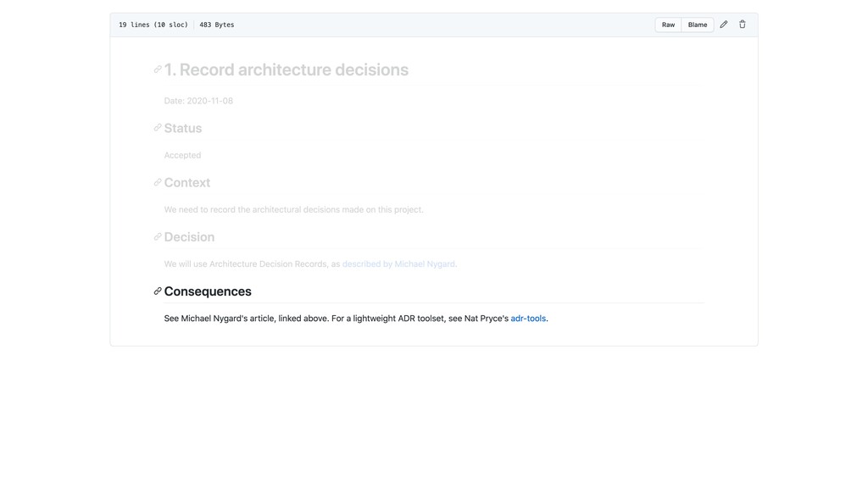This screenshot has height=488, width=868.
Task: Click anchor icon beside 'Record architecture decisions' heading
Action: click(x=158, y=69)
